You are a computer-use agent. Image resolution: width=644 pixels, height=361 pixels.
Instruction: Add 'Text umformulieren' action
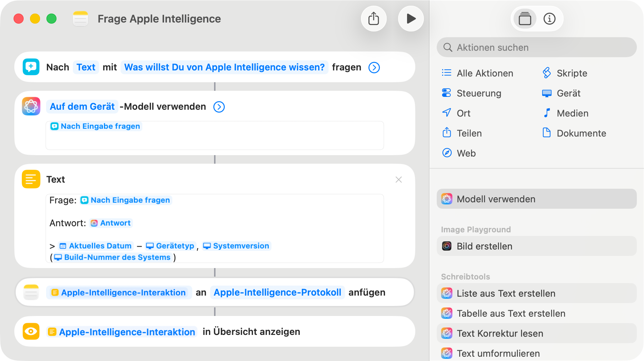tap(537, 353)
